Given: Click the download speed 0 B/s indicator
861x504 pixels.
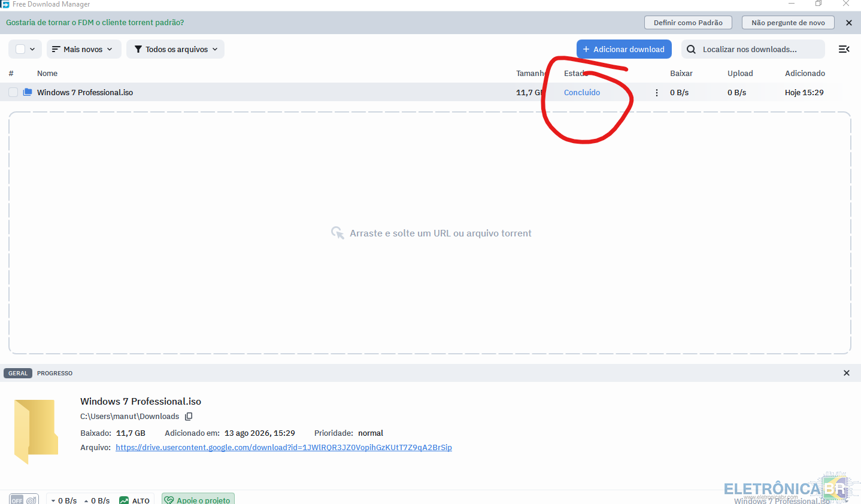Looking at the screenshot, I should point(63,500).
